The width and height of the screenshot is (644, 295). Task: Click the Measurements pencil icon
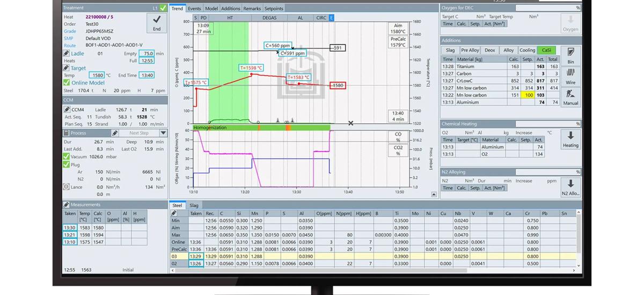[67, 204]
